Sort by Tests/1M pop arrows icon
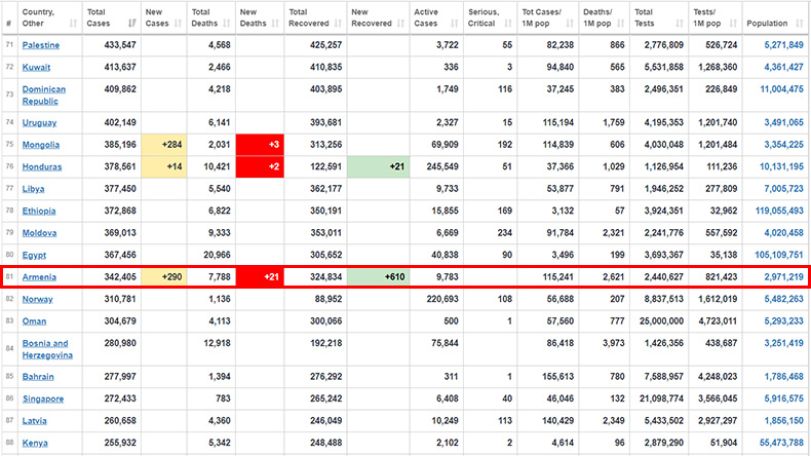Viewport: 811px width, 456px height. coord(733,23)
